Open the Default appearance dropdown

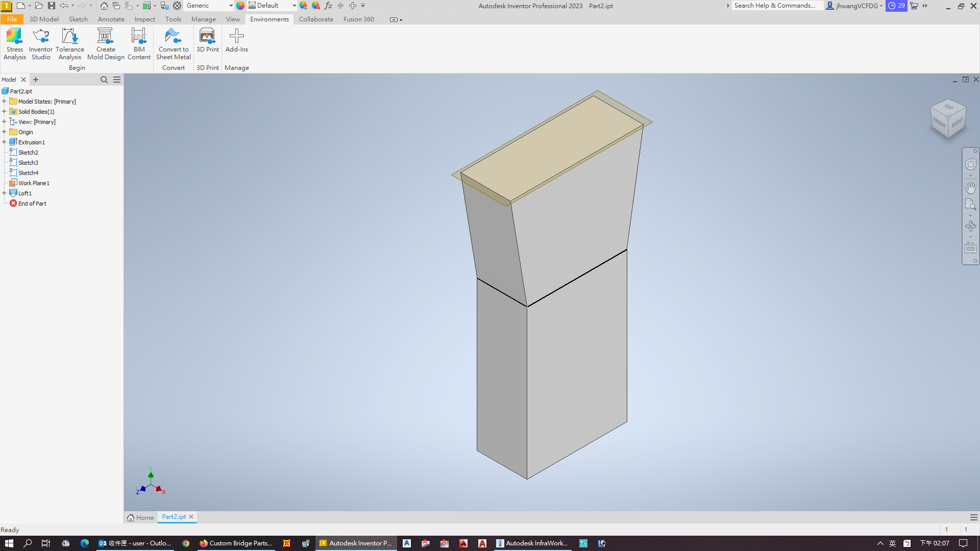294,6
